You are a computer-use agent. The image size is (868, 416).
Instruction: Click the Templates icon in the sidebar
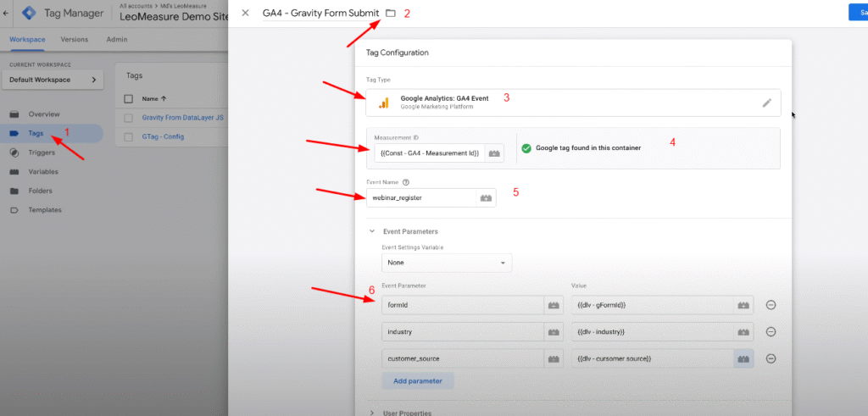(14, 210)
